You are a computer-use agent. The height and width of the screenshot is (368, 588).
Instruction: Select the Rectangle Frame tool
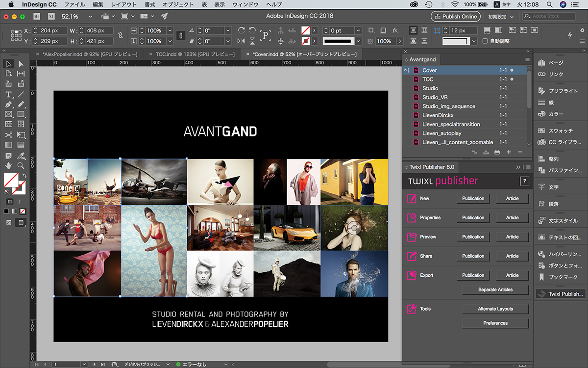point(9,114)
